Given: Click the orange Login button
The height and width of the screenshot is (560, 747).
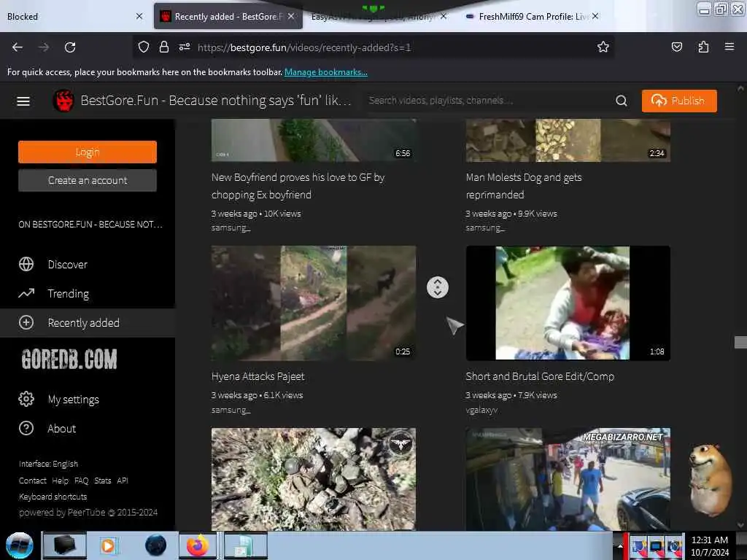Looking at the screenshot, I should (x=88, y=152).
